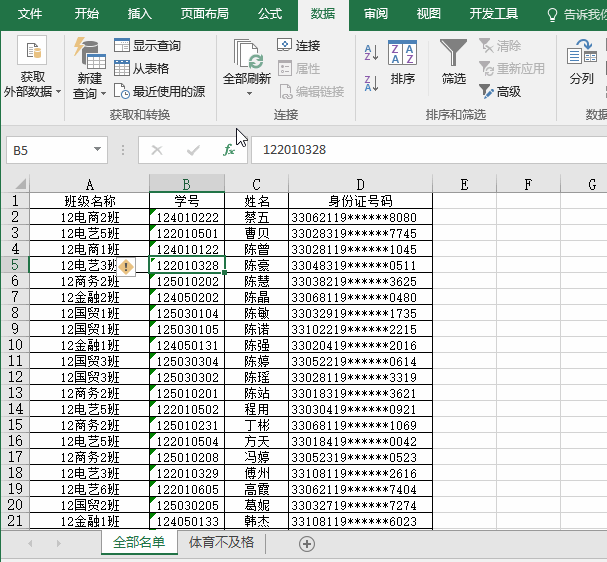Switch to Home (开始) tab
This screenshot has height=562, width=607.
[x=87, y=14]
